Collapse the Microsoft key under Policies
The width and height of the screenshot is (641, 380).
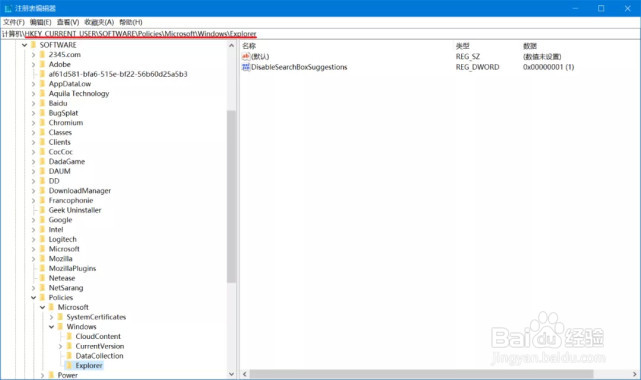[43, 307]
